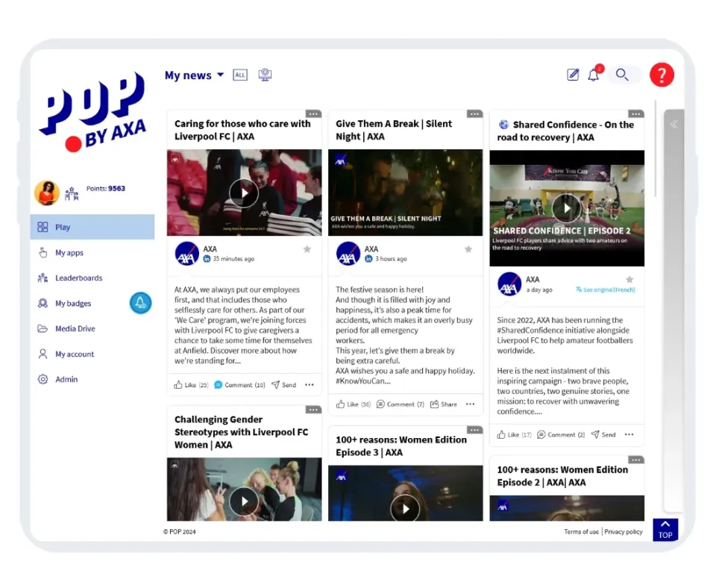Open help with red question mark
This screenshot has width=716, height=588.
[x=662, y=75]
